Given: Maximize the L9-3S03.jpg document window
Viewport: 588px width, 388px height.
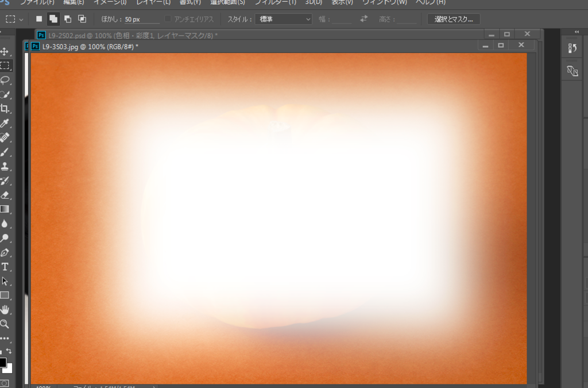Looking at the screenshot, I should pos(501,45).
